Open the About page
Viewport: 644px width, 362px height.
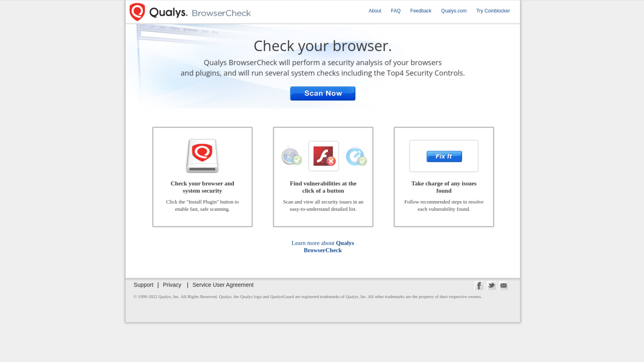(x=375, y=11)
